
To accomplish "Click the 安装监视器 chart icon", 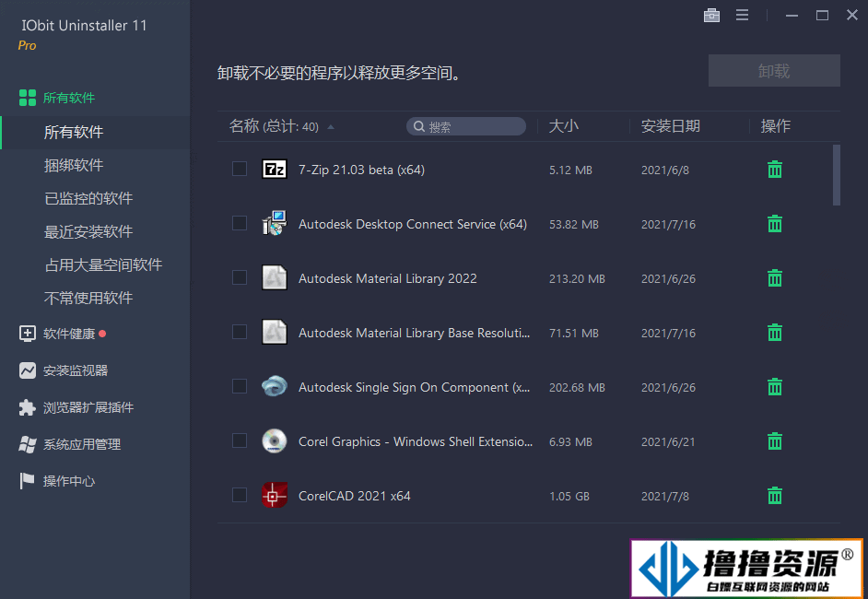I will click(27, 370).
